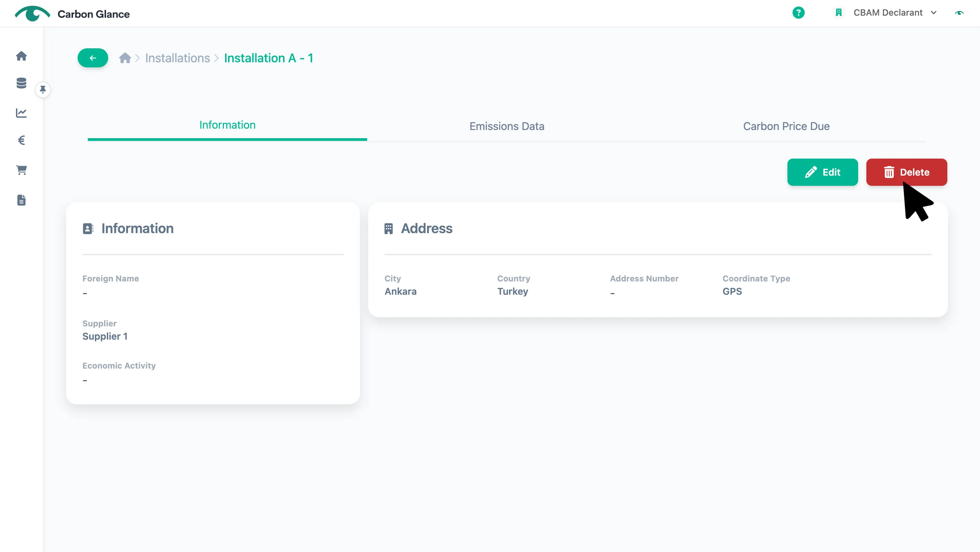Viewport: 980px width, 552px height.
Task: Go back with the green arrow button
Action: (93, 58)
